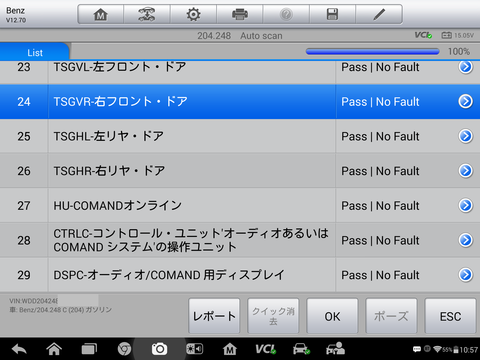Viewport: 480px width, 360px height.
Task: Switch to the List tab
Action: [x=35, y=53]
